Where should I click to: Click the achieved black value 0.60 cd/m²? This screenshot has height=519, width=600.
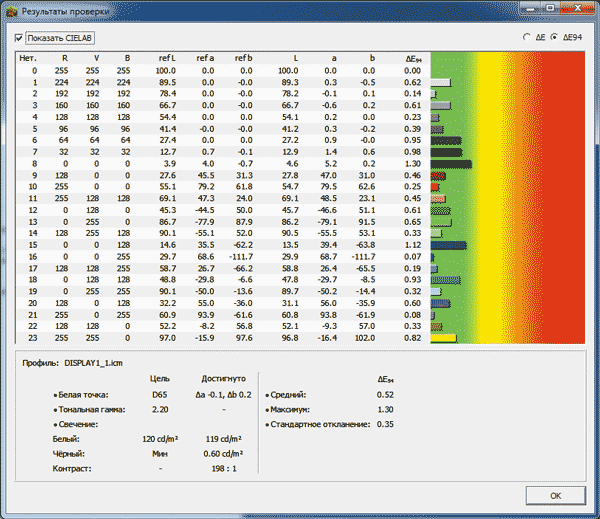tap(223, 454)
